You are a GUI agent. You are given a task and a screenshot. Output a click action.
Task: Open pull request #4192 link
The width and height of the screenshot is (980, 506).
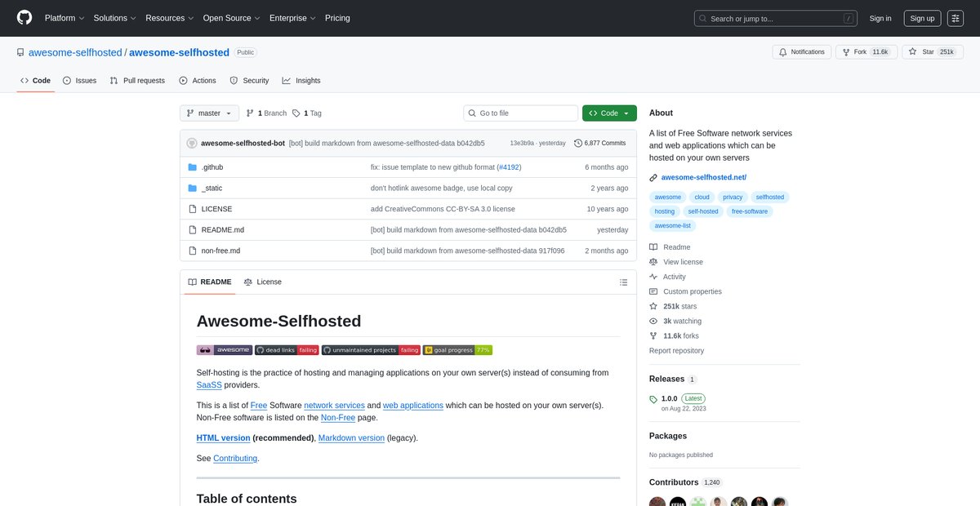click(509, 167)
